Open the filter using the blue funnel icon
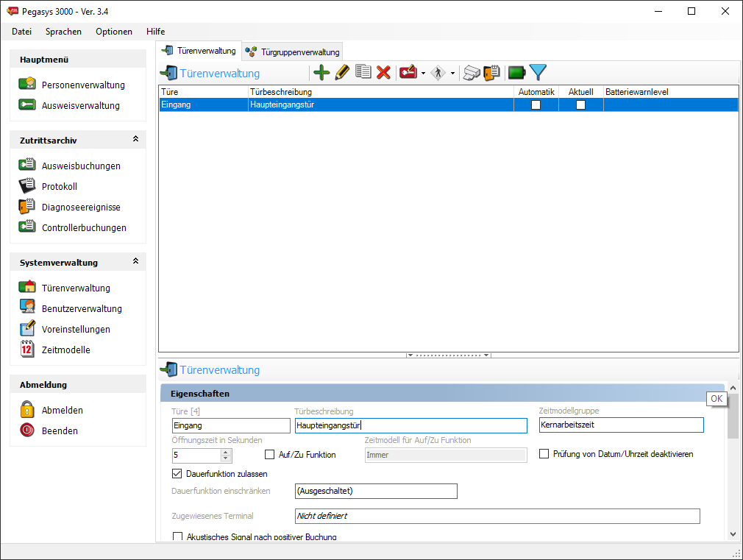This screenshot has height=560, width=743. coord(538,72)
